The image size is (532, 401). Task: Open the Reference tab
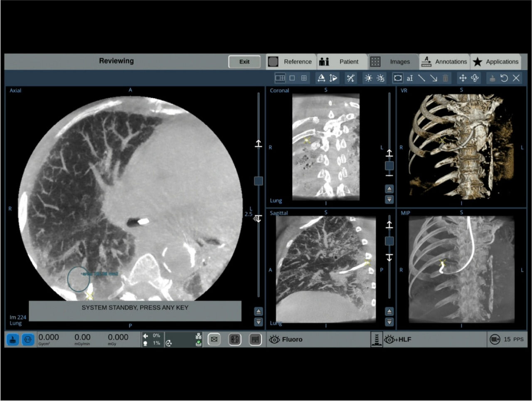[x=291, y=62]
